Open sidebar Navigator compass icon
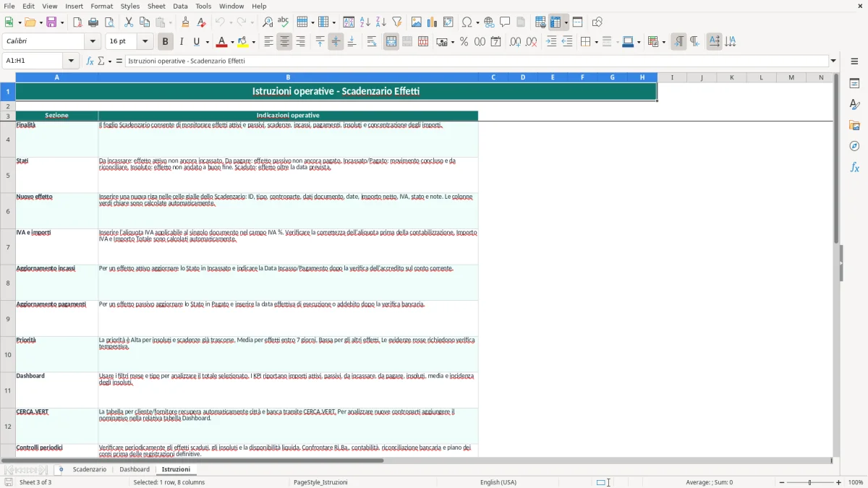Image resolution: width=868 pixels, height=488 pixels. pyautogui.click(x=854, y=146)
